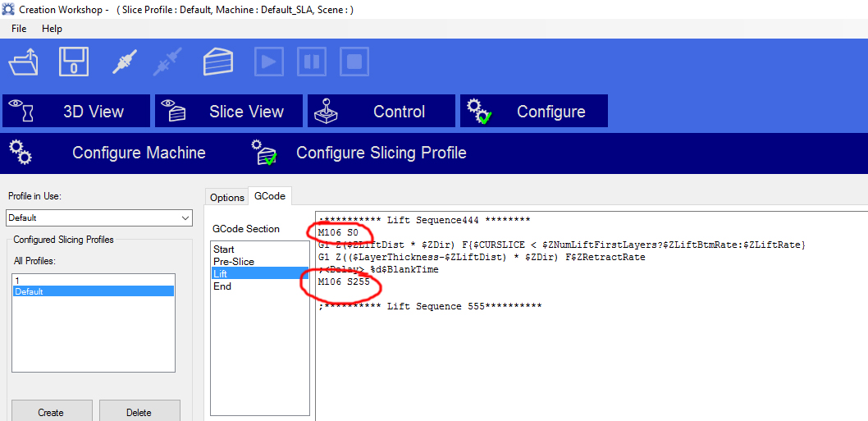Click the Delete profile button
The width and height of the screenshot is (868, 421).
[x=139, y=412]
